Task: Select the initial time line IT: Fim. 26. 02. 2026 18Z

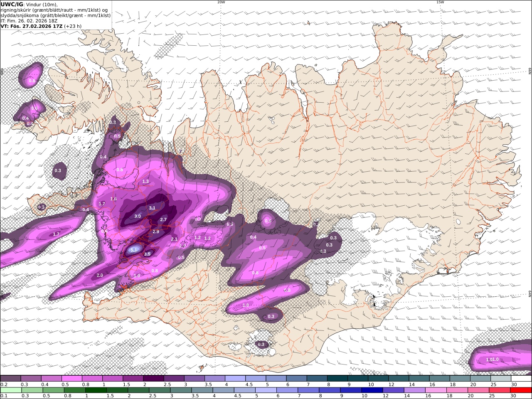Action: pos(29,20)
